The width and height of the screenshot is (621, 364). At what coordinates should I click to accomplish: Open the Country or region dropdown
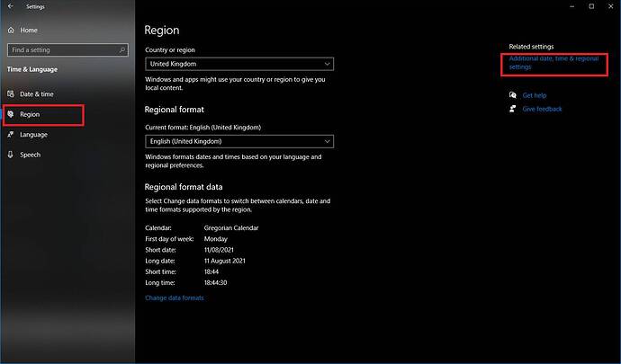(238, 64)
